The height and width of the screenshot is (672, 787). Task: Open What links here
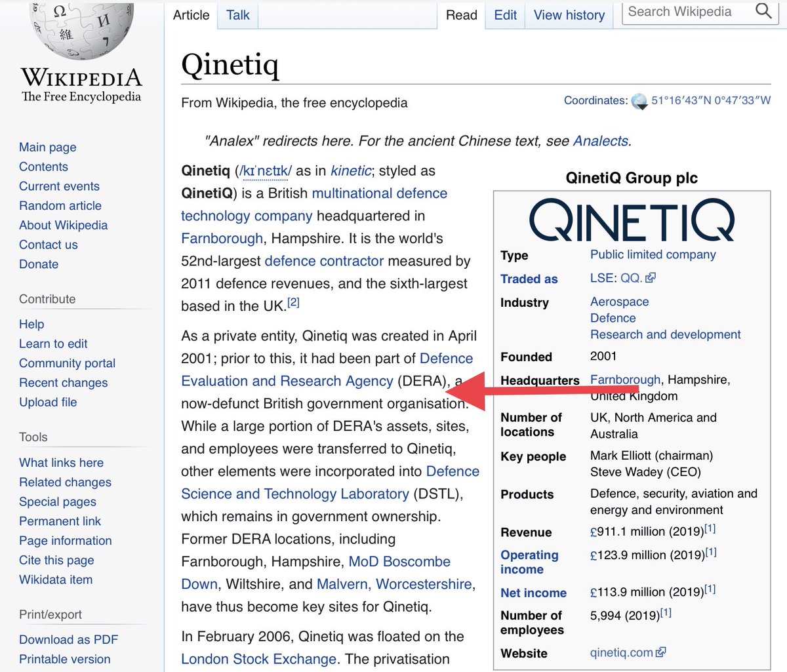pos(61,462)
